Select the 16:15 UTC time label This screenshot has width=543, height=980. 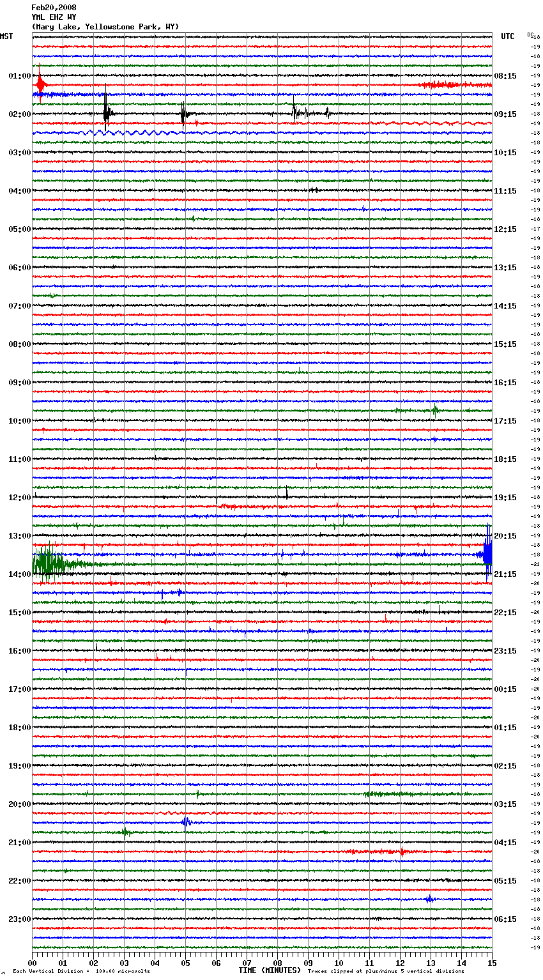click(505, 383)
